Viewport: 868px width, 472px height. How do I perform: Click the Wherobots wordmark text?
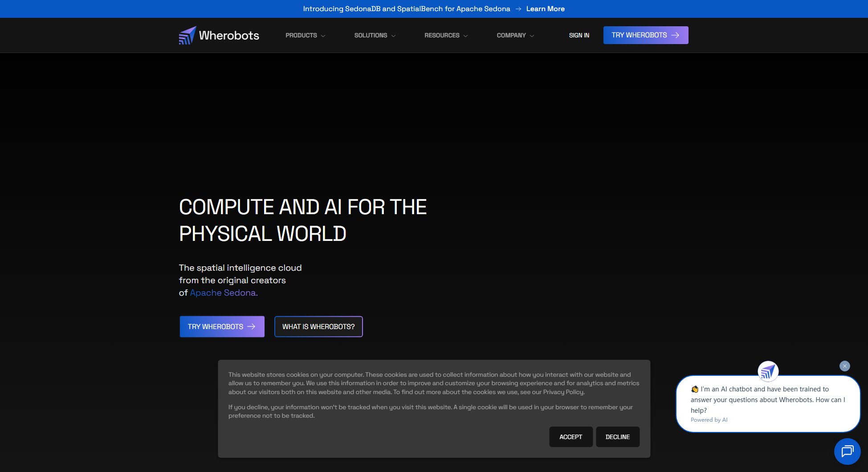[x=229, y=35]
